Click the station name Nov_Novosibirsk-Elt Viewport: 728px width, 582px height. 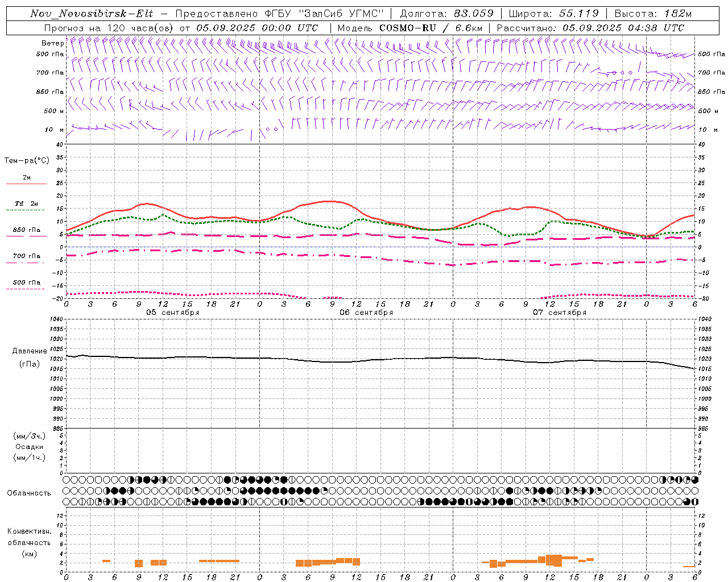click(x=91, y=14)
